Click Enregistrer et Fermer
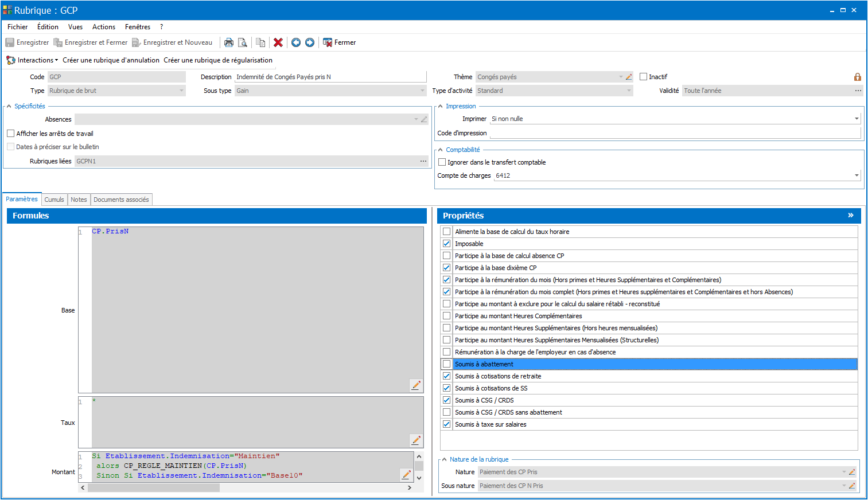This screenshot has height=500, width=868. (91, 42)
